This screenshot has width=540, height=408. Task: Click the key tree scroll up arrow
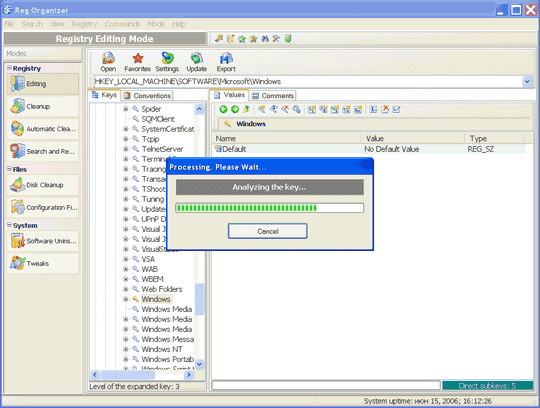(199, 109)
